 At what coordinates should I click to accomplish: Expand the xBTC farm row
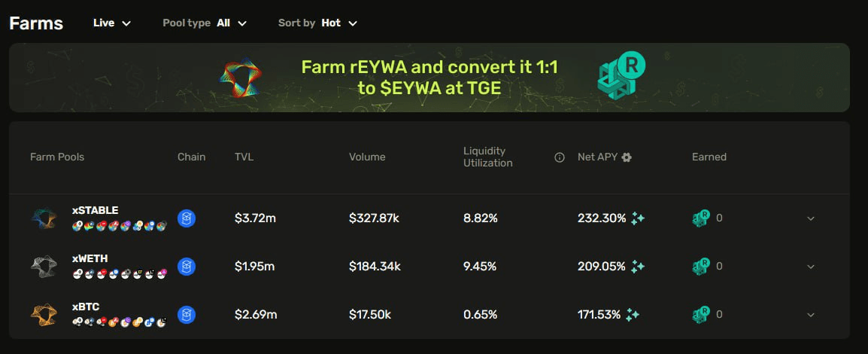811,314
